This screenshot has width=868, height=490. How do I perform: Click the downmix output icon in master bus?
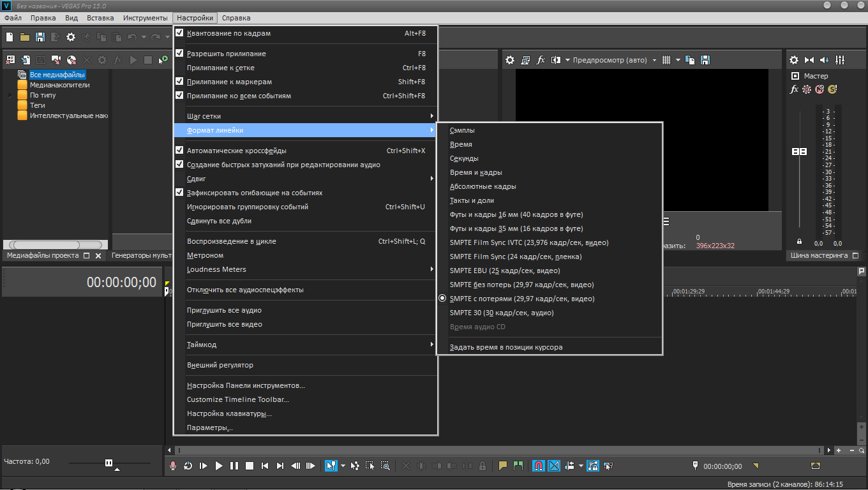[x=809, y=60]
